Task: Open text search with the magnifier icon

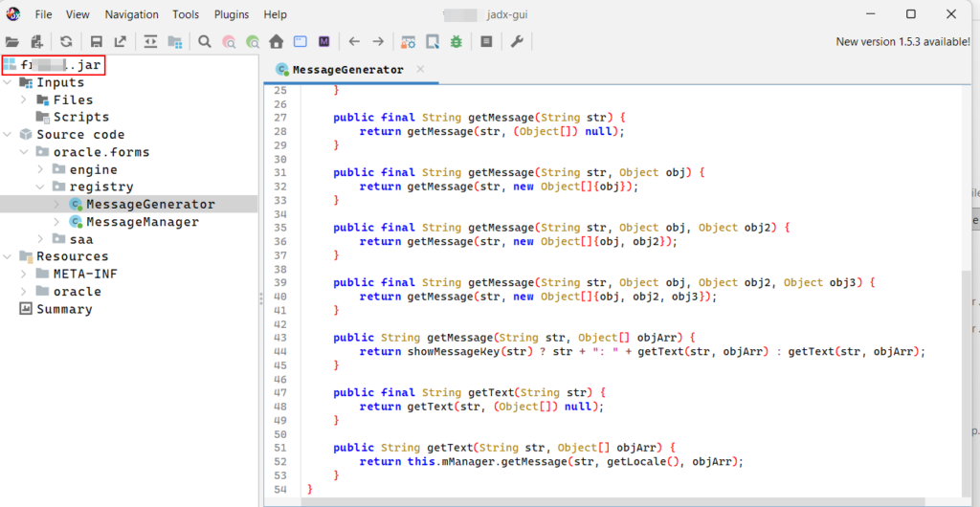Action: [x=205, y=42]
